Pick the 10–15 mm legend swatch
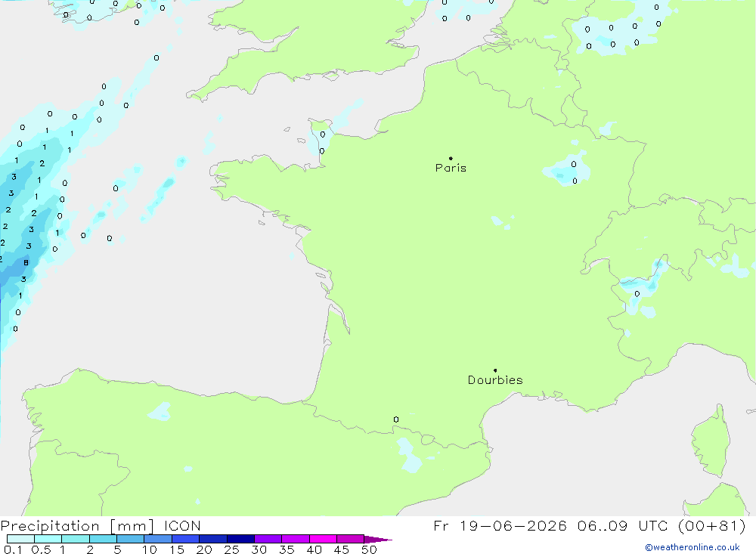756x554 pixels. click(158, 539)
